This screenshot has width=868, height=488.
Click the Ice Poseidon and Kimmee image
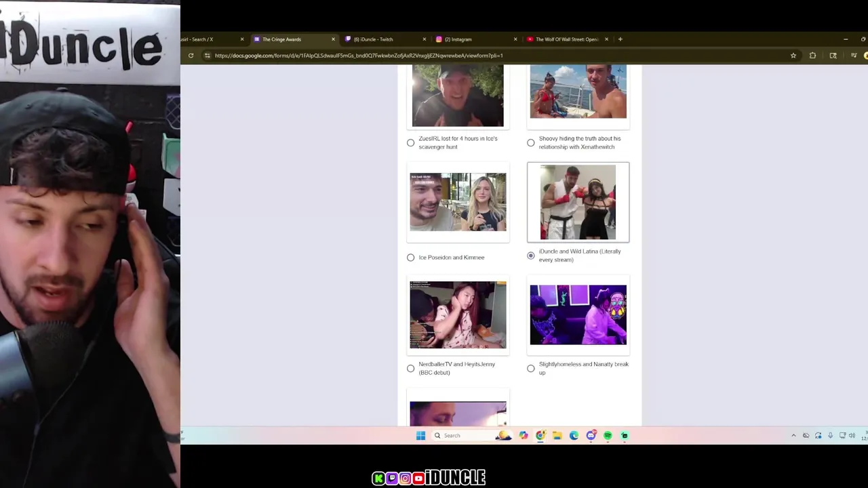click(458, 202)
